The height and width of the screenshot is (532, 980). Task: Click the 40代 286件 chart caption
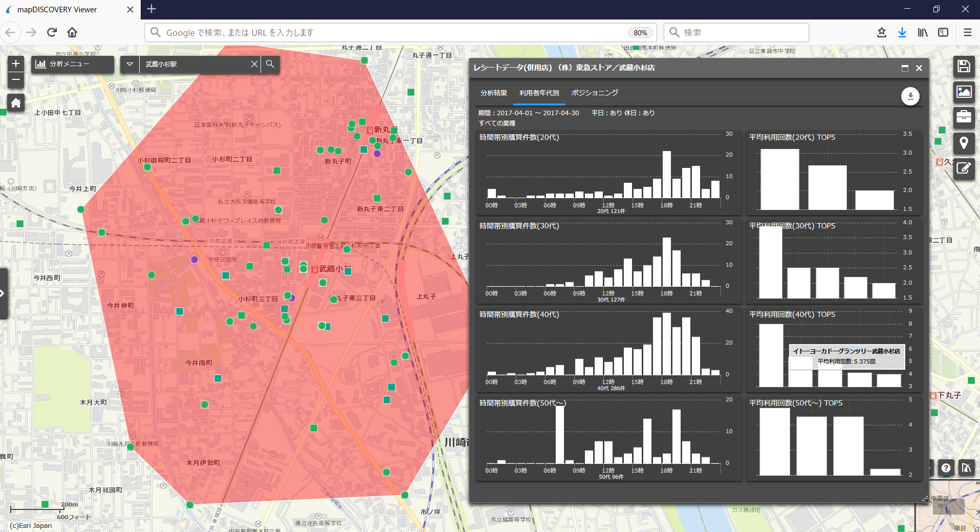click(x=611, y=389)
